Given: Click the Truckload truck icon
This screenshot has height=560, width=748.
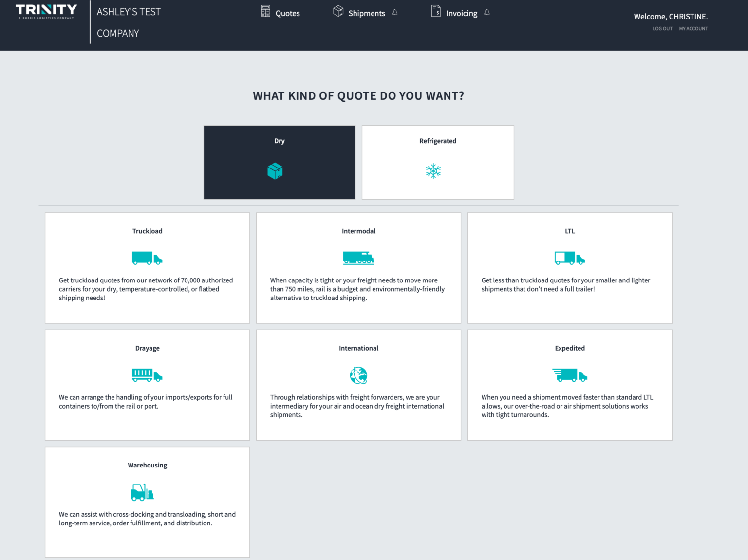Looking at the screenshot, I should pos(147,258).
